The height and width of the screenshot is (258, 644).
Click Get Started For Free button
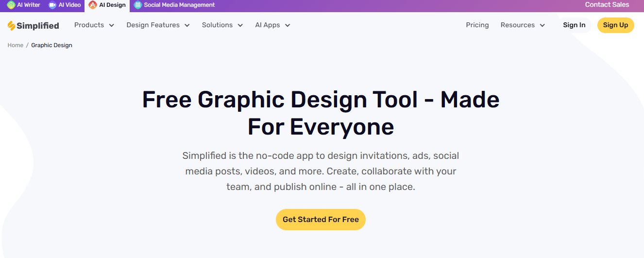pos(321,220)
